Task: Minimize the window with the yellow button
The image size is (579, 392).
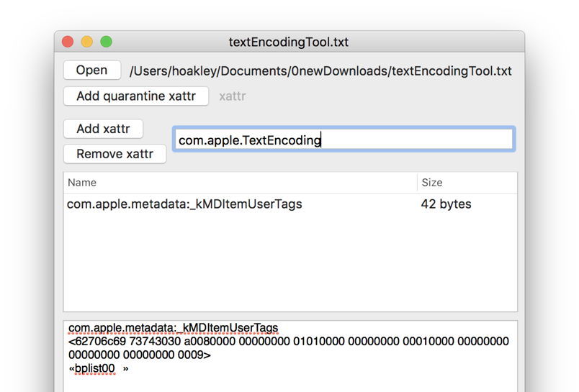Action: point(87,42)
